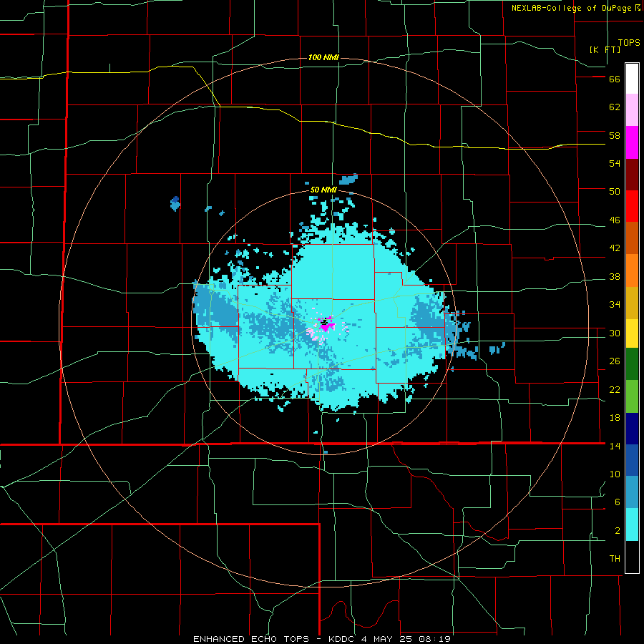This screenshot has height=644, width=644.
Task: Choose the navy blue legend swatch
Action: coord(632,429)
